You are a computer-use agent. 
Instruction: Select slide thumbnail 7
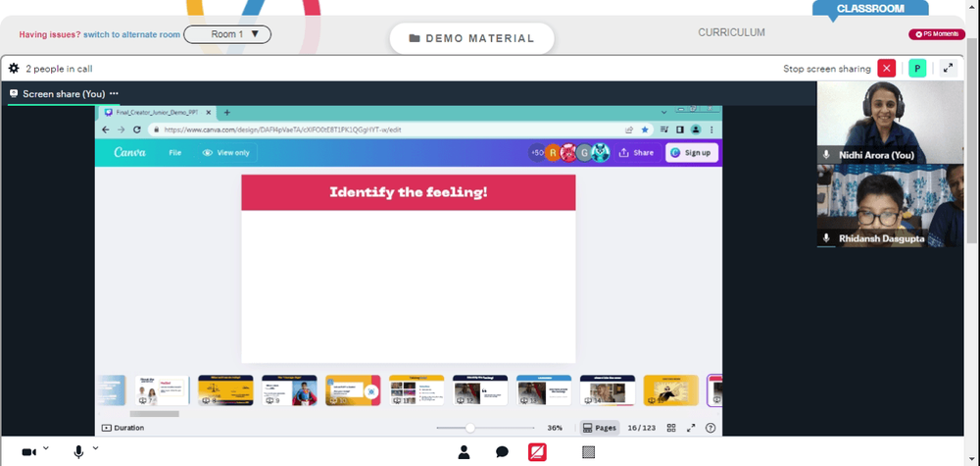(x=163, y=390)
